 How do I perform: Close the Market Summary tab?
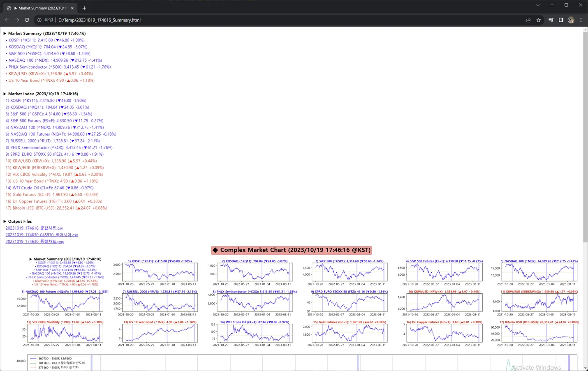pos(72,8)
